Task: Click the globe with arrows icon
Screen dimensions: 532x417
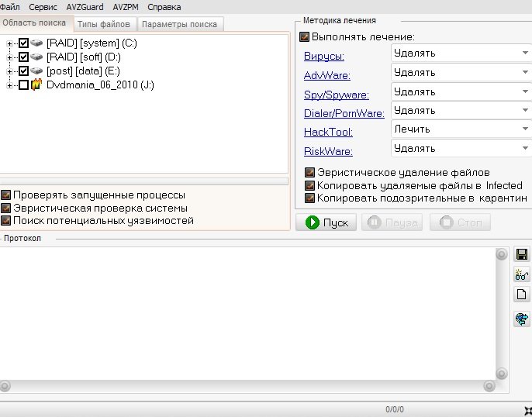Action: coord(521,319)
